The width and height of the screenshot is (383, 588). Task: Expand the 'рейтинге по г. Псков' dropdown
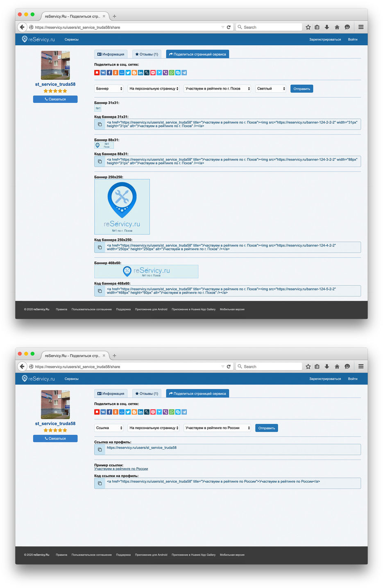[217, 89]
